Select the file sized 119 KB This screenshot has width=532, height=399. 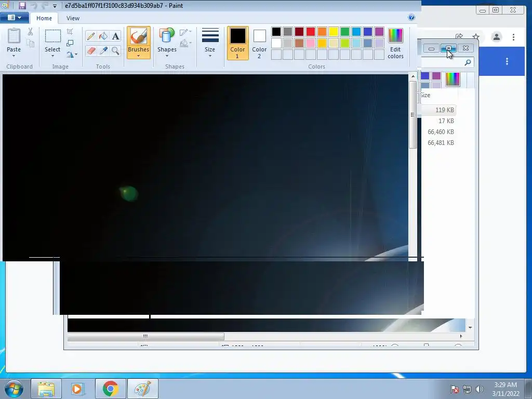click(x=445, y=110)
